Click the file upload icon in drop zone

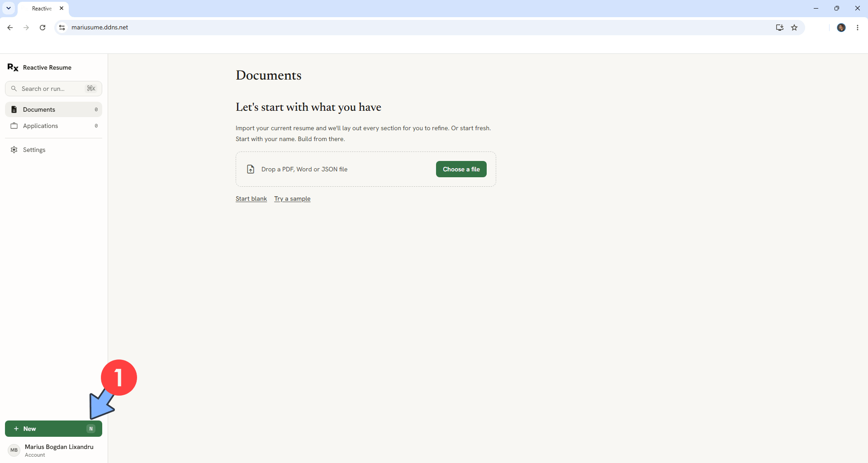251,169
